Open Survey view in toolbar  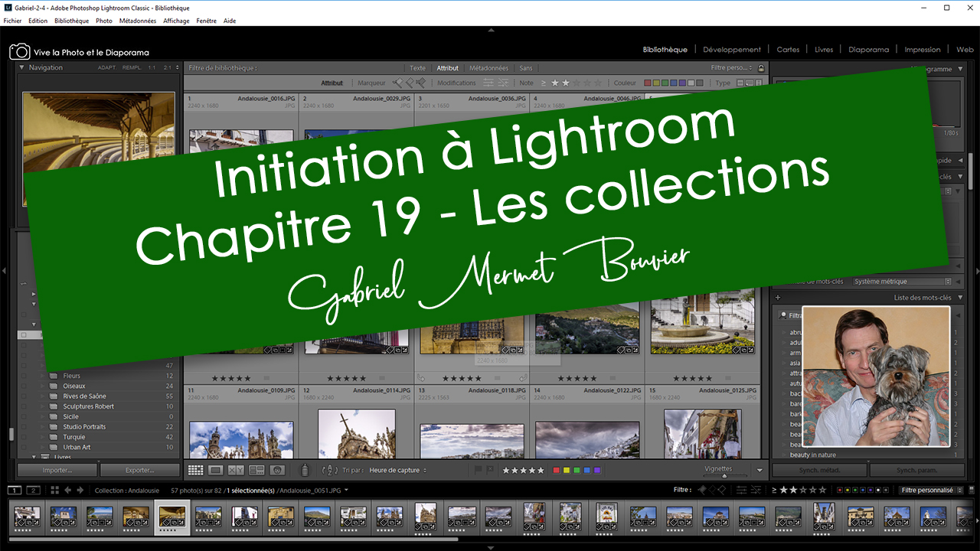(256, 471)
